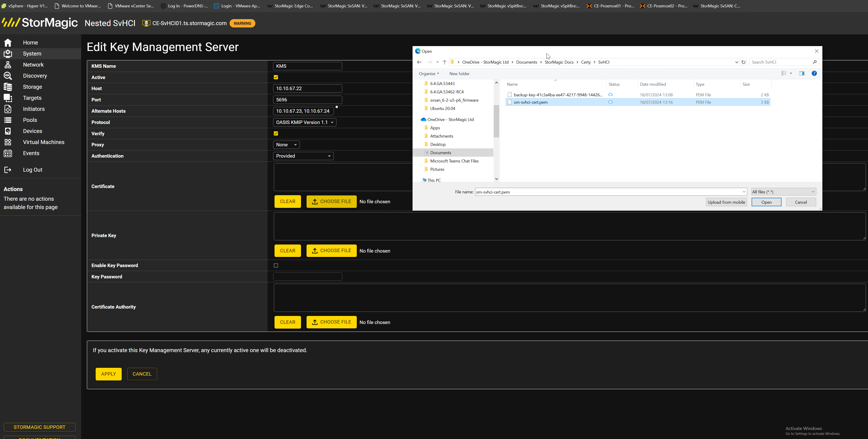Open the Protocol OASIS KMIP dropdown
This screenshot has height=439, width=868.
(305, 122)
